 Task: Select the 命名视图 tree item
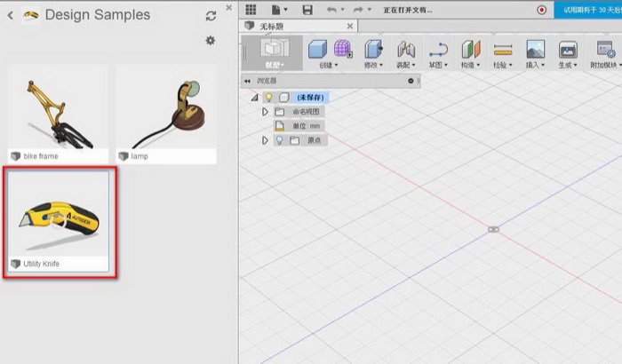coord(306,112)
